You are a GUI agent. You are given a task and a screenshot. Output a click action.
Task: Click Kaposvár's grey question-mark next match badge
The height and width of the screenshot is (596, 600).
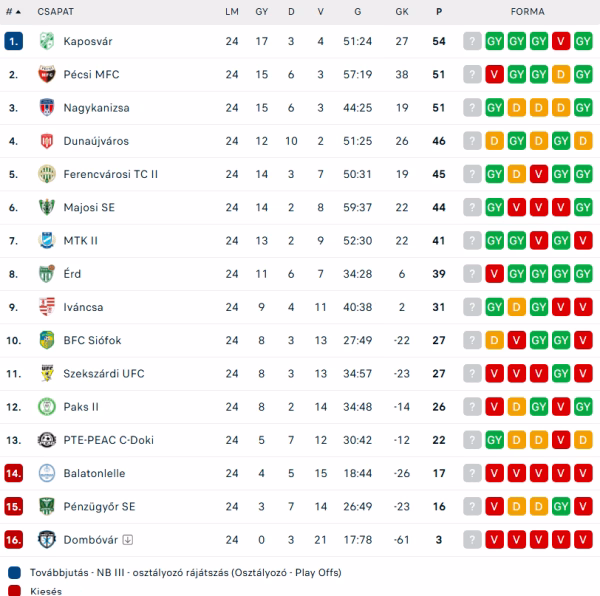[x=472, y=41]
